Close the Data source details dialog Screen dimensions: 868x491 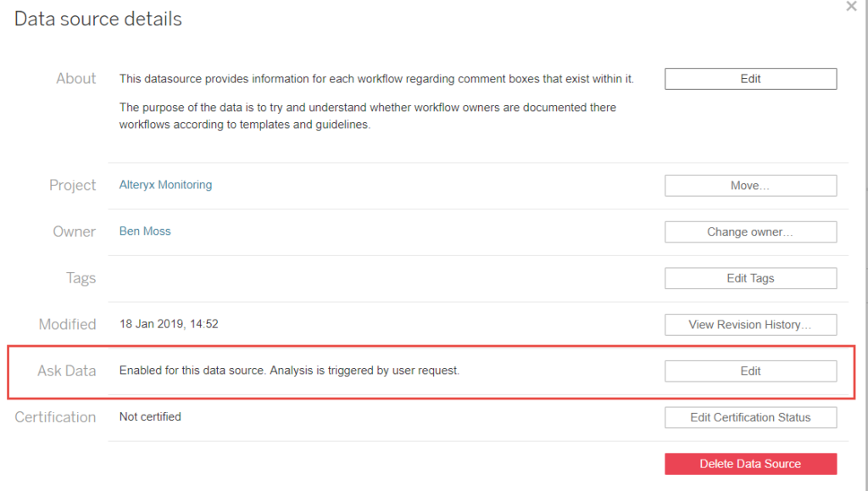(x=851, y=6)
